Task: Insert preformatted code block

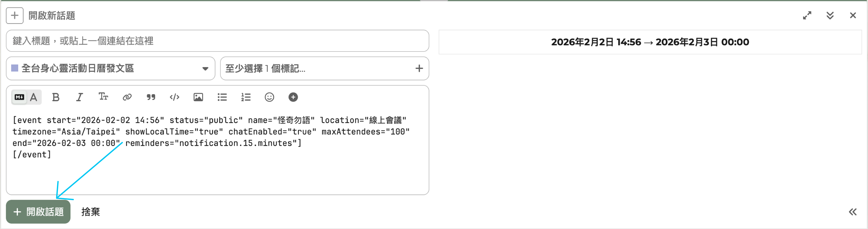Action: click(x=174, y=98)
